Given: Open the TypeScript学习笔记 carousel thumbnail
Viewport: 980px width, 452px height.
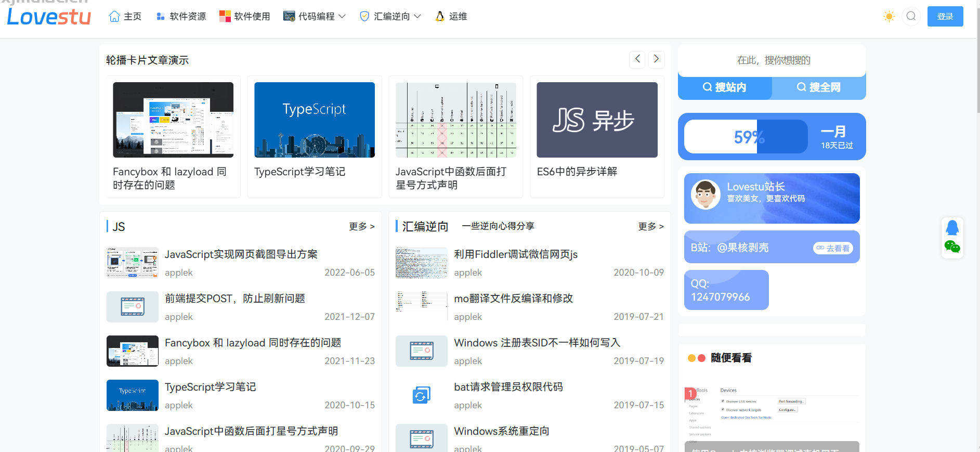Looking at the screenshot, I should coord(315,120).
